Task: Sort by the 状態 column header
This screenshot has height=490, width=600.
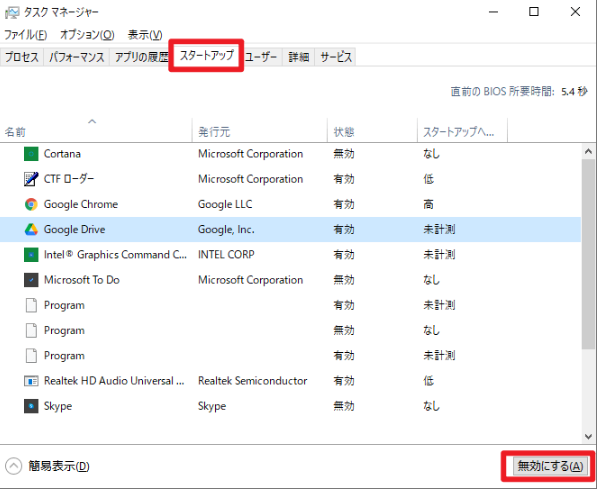Action: [372, 132]
